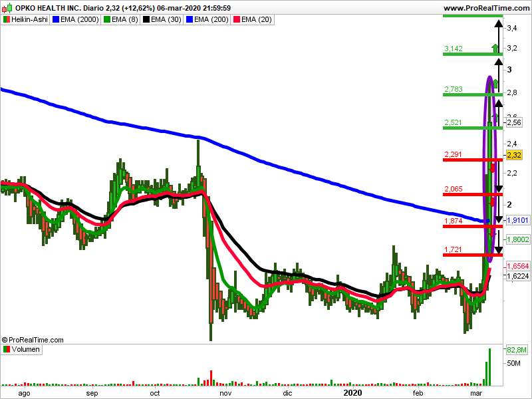Viewport: 532px width, 399px height.
Task: Click the 82,8M volume value tag
Action: 517,350
